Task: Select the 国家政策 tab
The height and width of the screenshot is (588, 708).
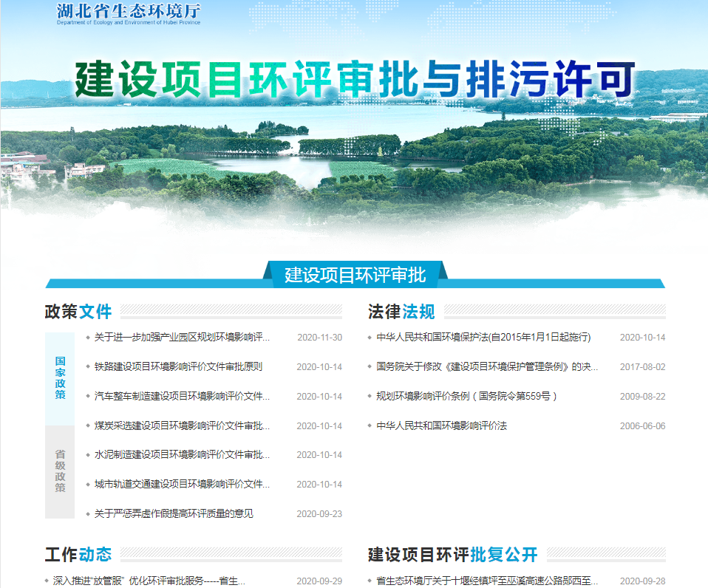Action: pos(60,378)
